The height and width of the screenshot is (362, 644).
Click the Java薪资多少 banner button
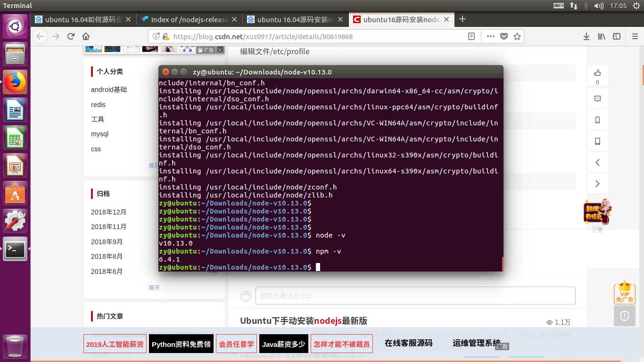(x=284, y=344)
